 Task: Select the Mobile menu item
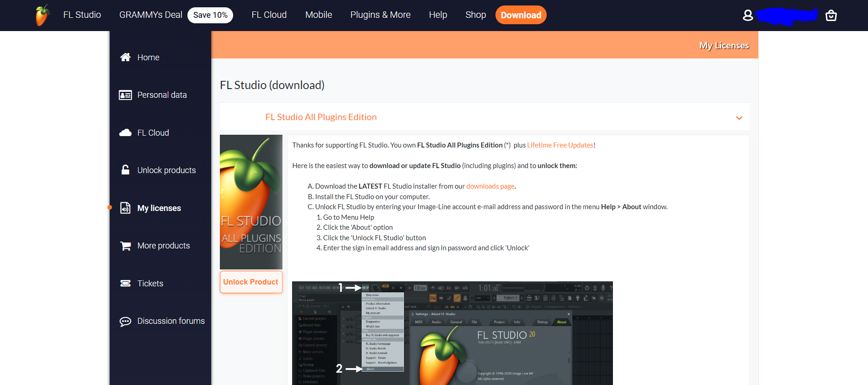[x=319, y=15]
